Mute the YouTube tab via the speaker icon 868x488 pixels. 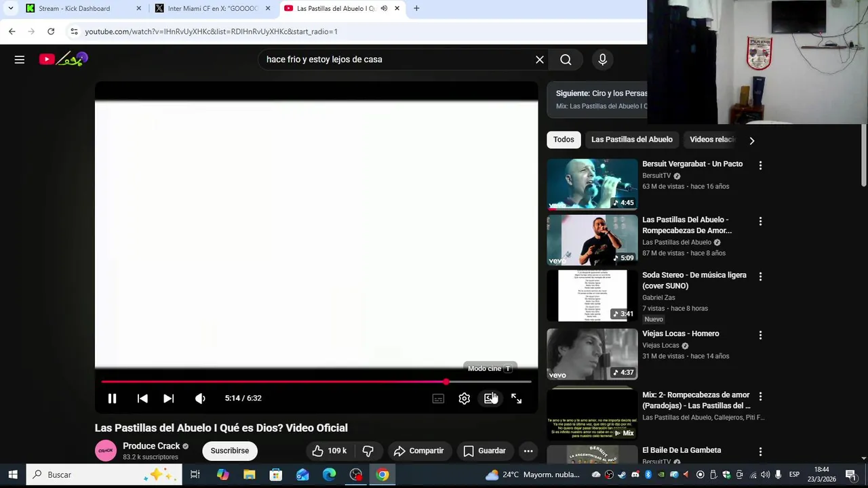coord(384,8)
